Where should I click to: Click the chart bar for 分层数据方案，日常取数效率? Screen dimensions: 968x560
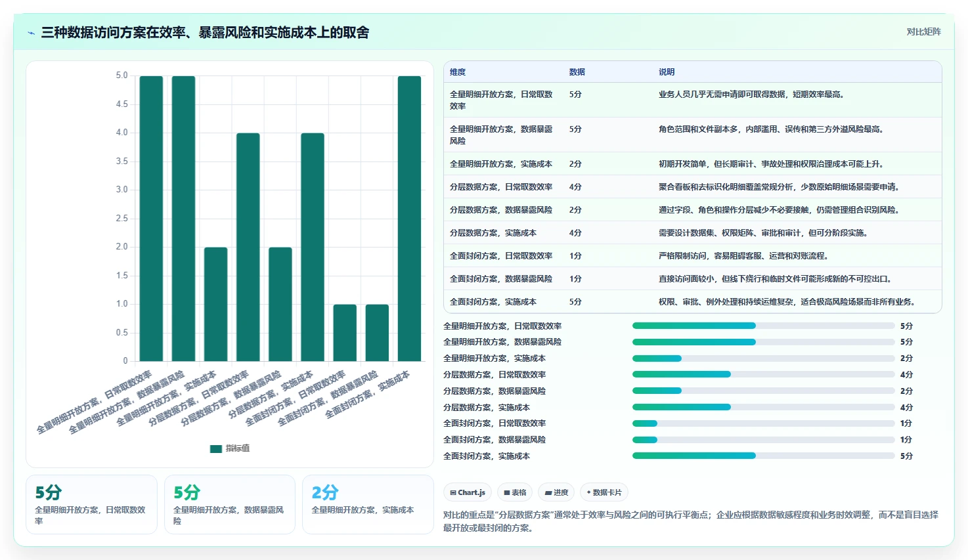[248, 247]
